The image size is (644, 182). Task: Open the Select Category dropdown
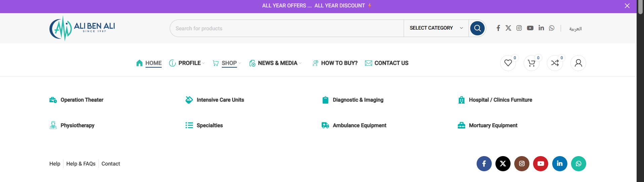[x=436, y=28]
